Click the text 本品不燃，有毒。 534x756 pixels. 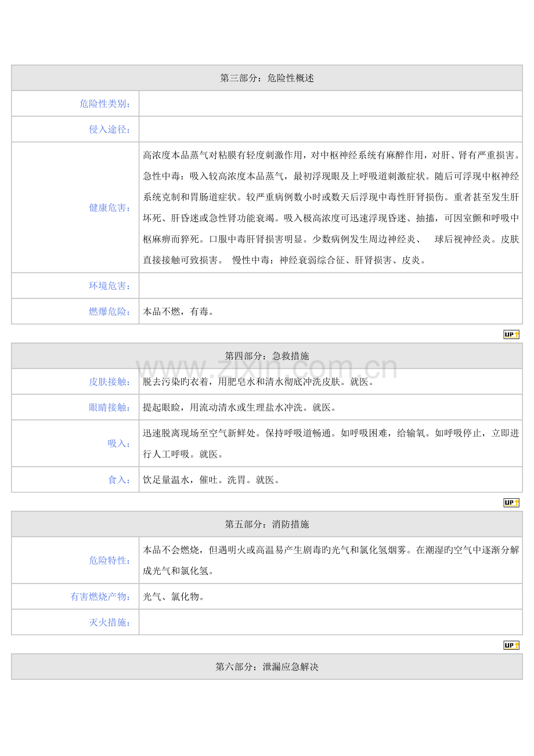tap(181, 312)
